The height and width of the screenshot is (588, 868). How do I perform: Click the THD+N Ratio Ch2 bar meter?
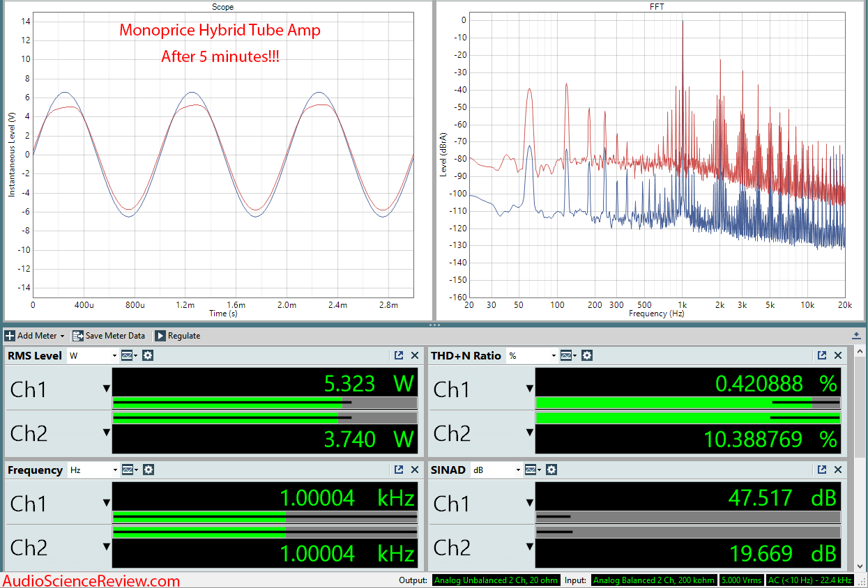coord(688,418)
